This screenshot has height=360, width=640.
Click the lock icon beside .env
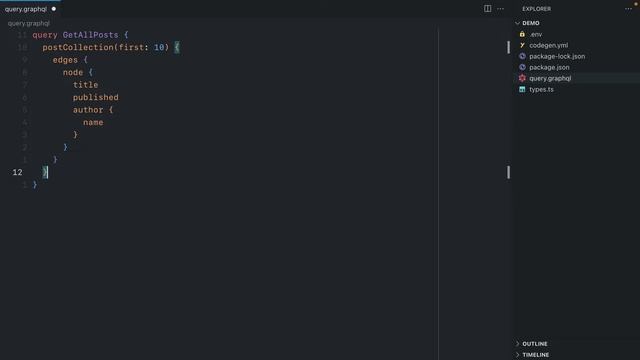522,34
